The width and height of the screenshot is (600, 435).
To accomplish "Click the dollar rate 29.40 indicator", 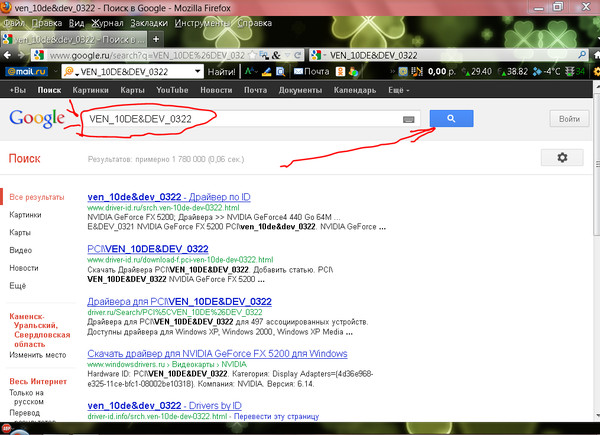I will pyautogui.click(x=477, y=72).
